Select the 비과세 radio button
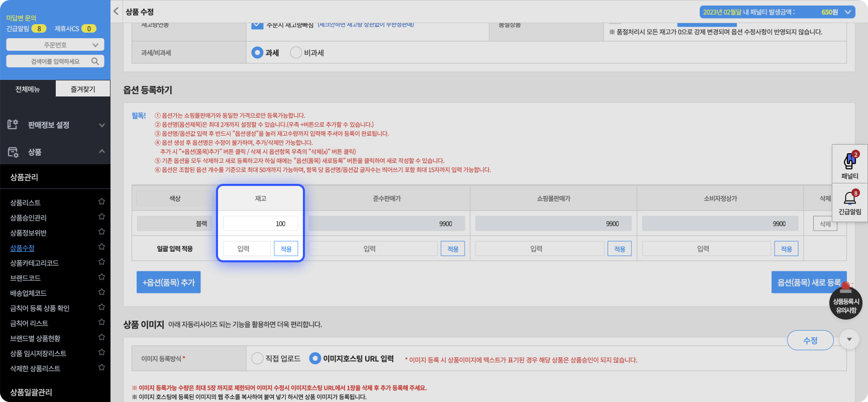868x402 pixels. 296,53
